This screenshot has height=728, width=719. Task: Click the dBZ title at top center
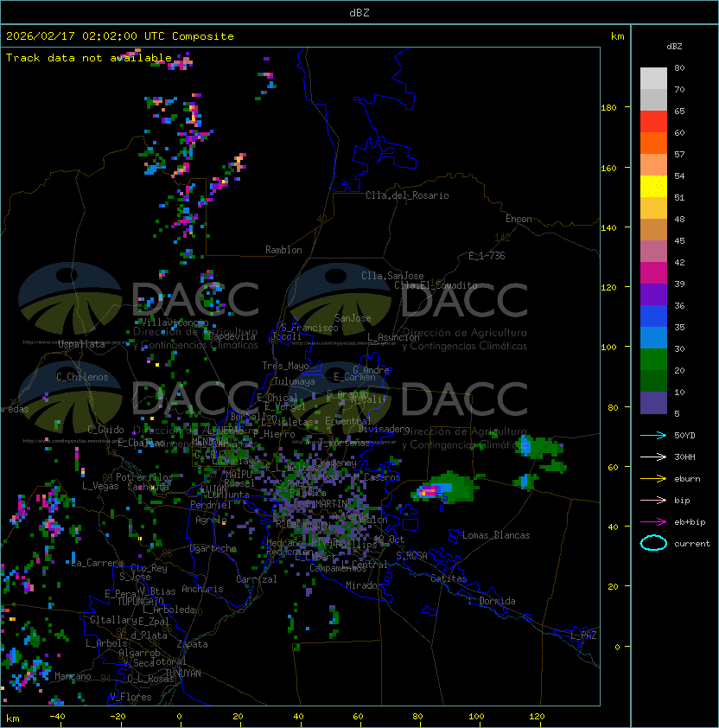[x=359, y=12]
